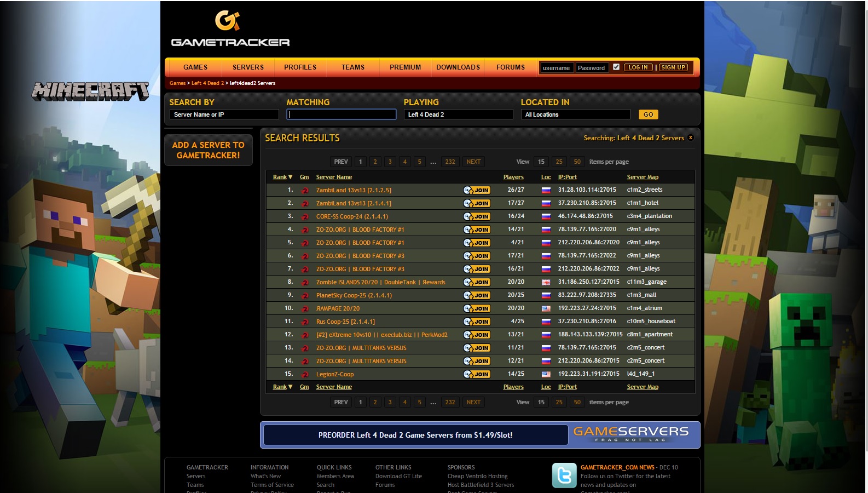Click the LOG IN button

(638, 67)
